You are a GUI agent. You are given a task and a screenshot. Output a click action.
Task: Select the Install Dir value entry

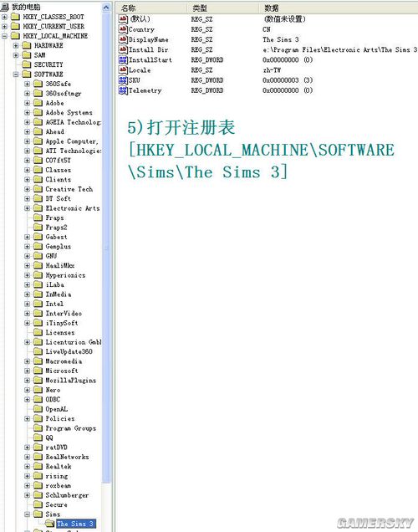pyautogui.click(x=149, y=49)
